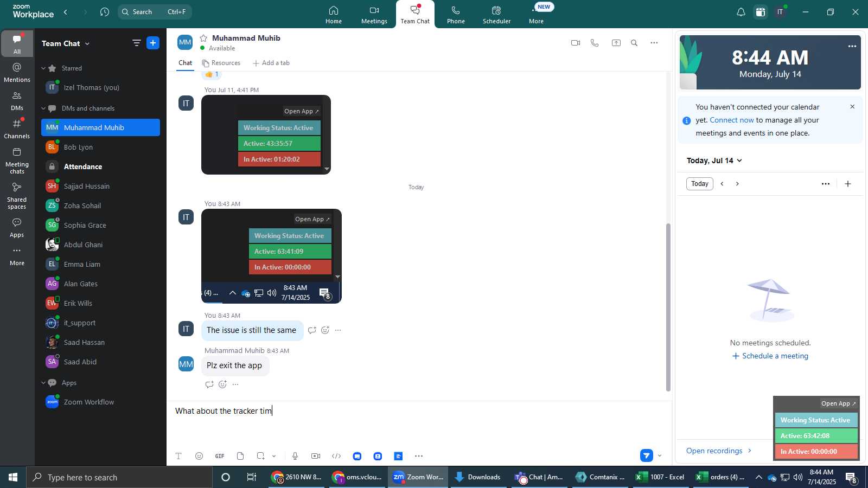Image resolution: width=868 pixels, height=488 pixels.
Task: Click the Today button in calendar panel
Action: click(x=700, y=184)
